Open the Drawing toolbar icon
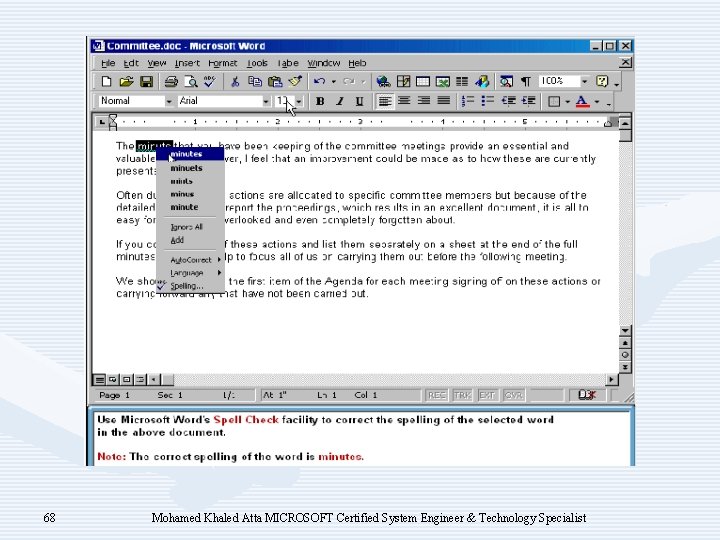 point(482,82)
